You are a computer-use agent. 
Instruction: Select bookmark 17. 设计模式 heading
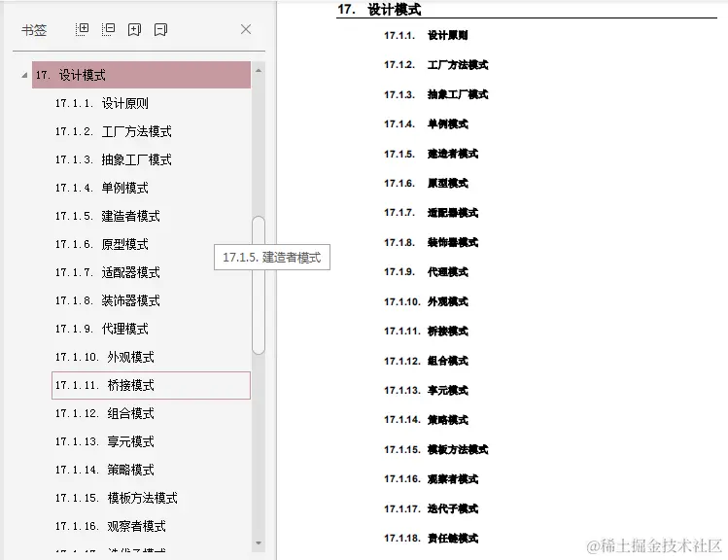pyautogui.click(x=141, y=75)
